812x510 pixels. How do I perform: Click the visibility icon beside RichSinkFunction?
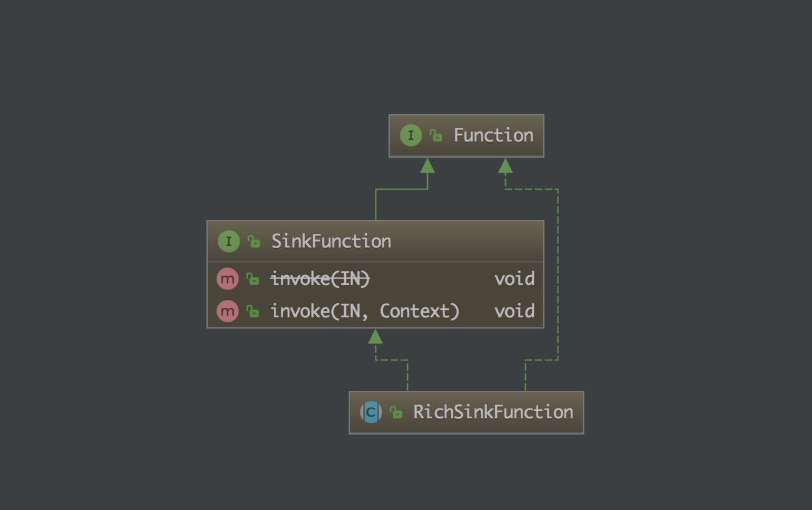click(x=396, y=412)
